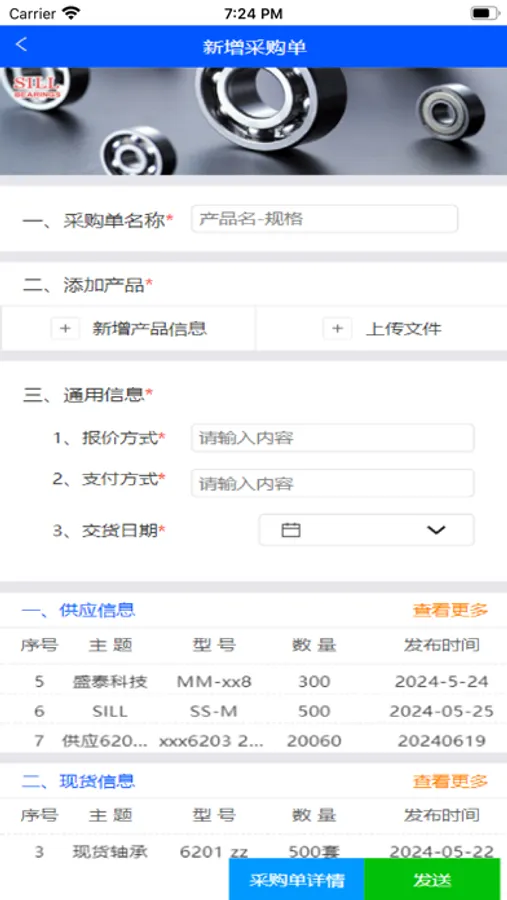Focus the 报价方式 input field

pos(333,438)
